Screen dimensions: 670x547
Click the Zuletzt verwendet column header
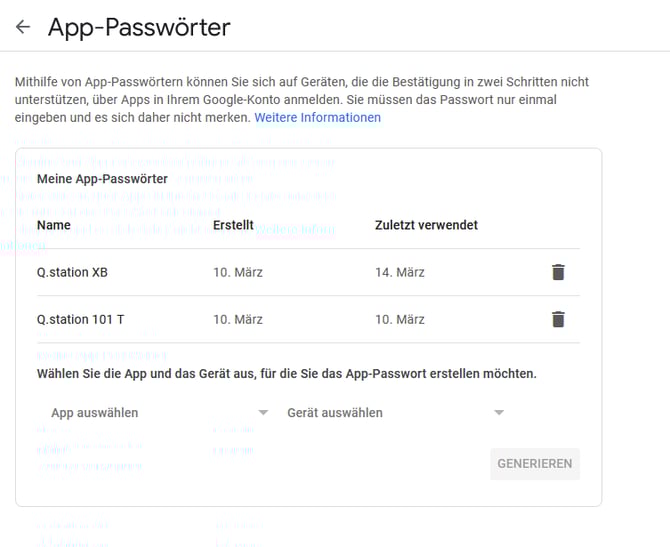click(426, 225)
